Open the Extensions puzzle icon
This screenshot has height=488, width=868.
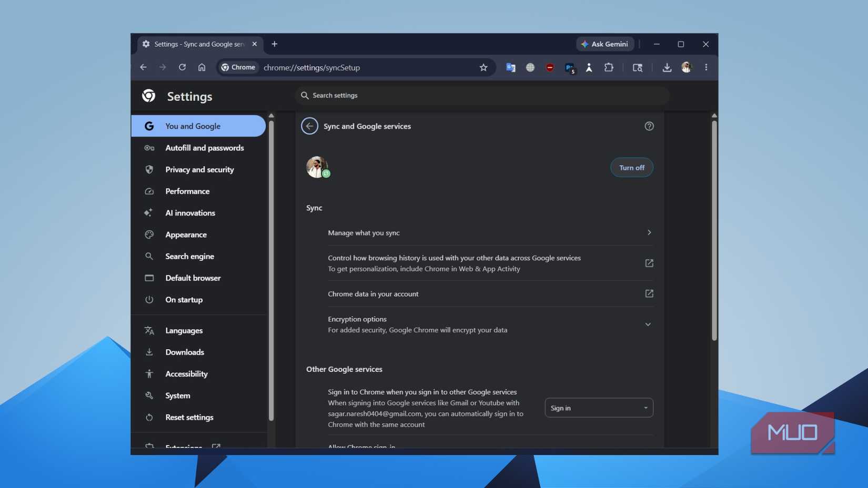(x=609, y=67)
